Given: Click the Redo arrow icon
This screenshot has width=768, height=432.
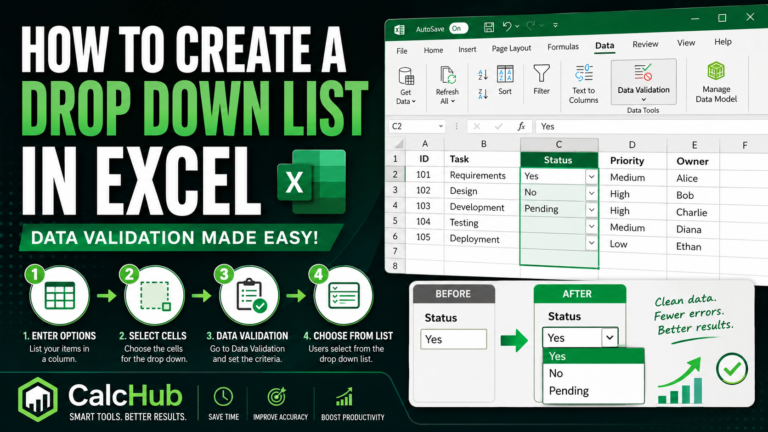Looking at the screenshot, I should click(x=530, y=25).
